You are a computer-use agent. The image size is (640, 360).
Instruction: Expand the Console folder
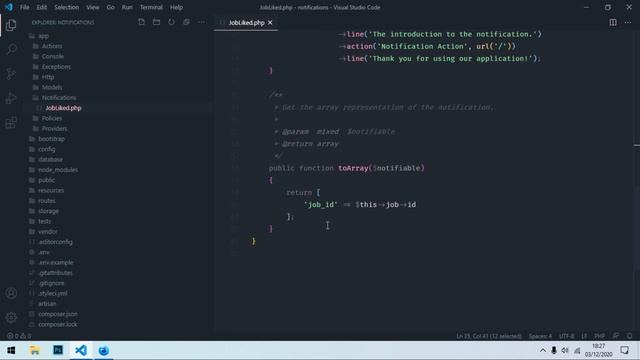click(53, 56)
